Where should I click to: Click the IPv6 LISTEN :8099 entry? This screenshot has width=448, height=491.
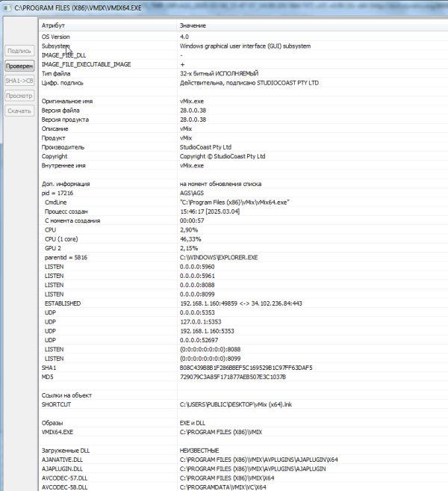243,358
